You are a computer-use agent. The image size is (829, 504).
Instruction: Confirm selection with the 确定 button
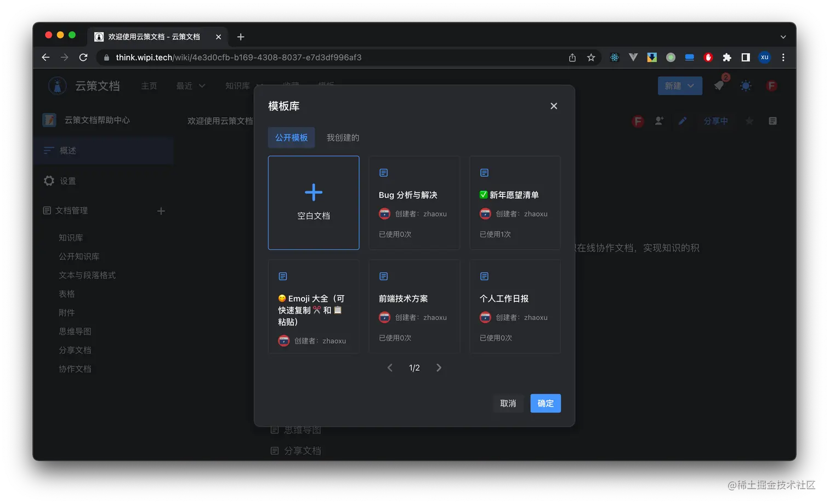(x=545, y=403)
